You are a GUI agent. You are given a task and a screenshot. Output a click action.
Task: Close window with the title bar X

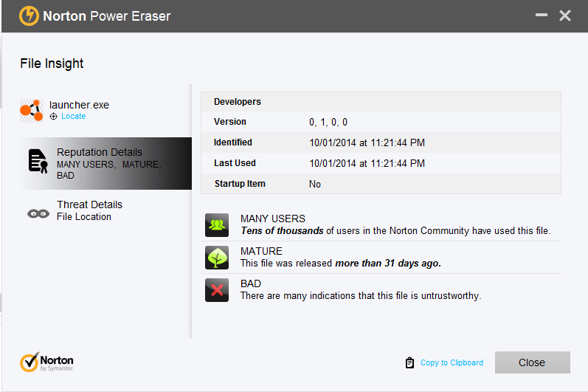564,16
